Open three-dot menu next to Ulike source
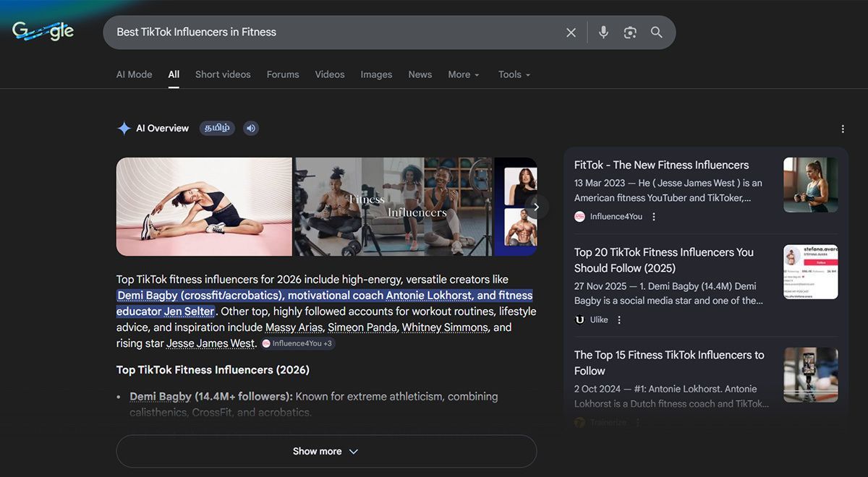The width and height of the screenshot is (868, 477). click(x=619, y=319)
